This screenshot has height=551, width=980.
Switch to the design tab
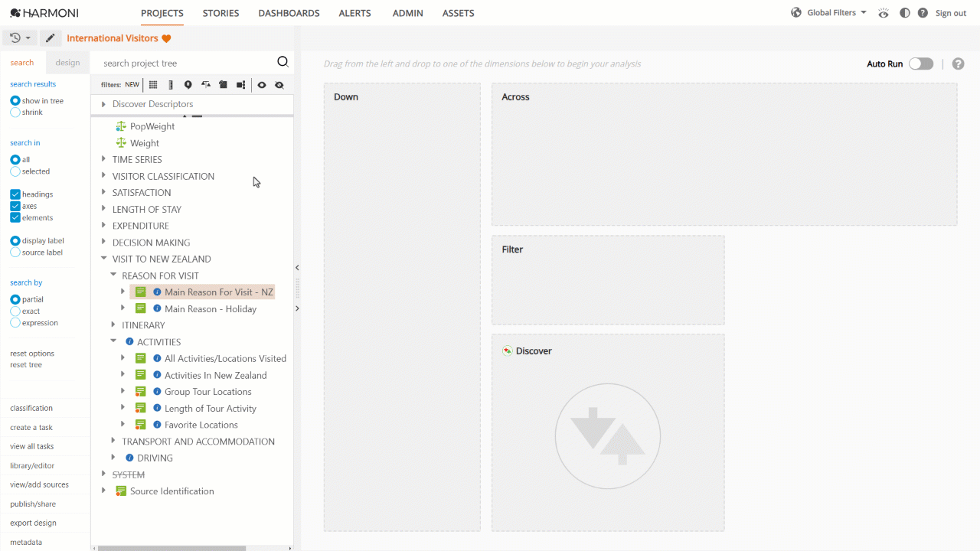point(67,63)
